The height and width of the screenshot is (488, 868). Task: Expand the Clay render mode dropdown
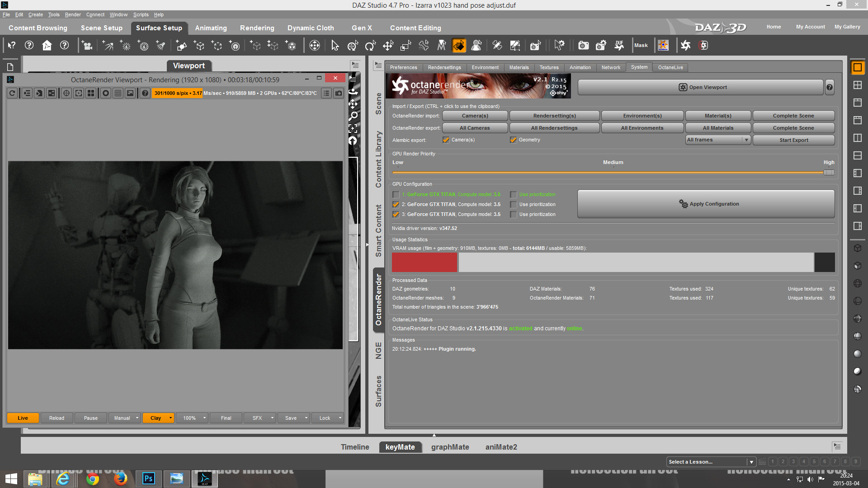click(x=170, y=418)
